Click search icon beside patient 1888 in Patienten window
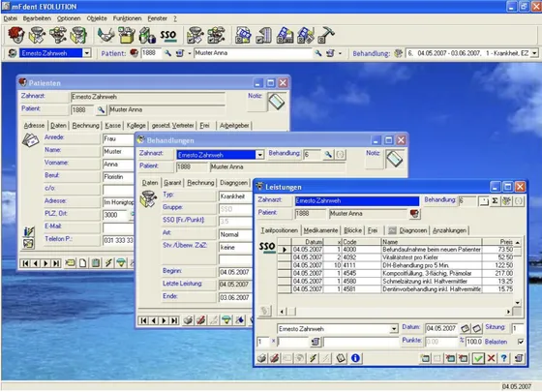542x392 pixels. coord(101,110)
